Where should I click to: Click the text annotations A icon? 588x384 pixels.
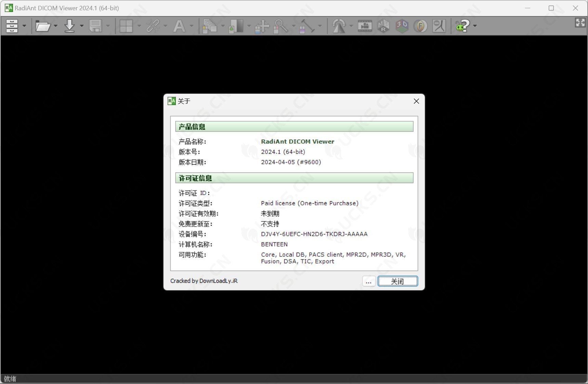coord(179,26)
